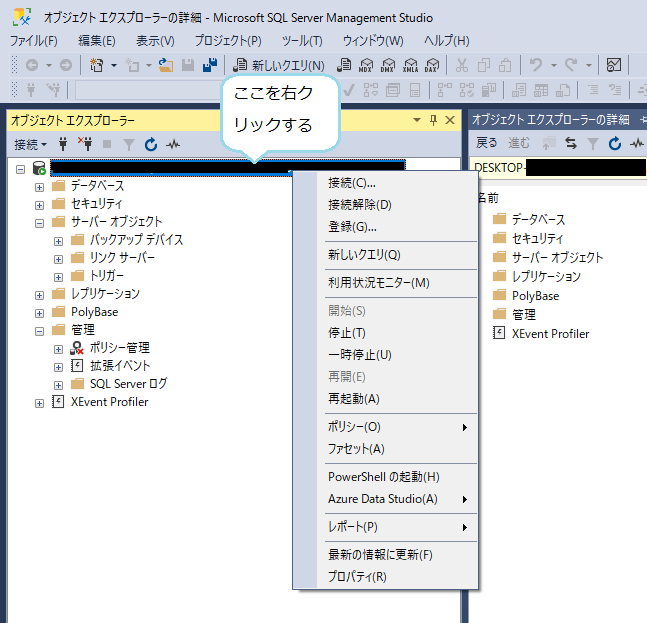Click the connect plug icon in Object Explorer
The width and height of the screenshot is (647, 623).
[63, 144]
